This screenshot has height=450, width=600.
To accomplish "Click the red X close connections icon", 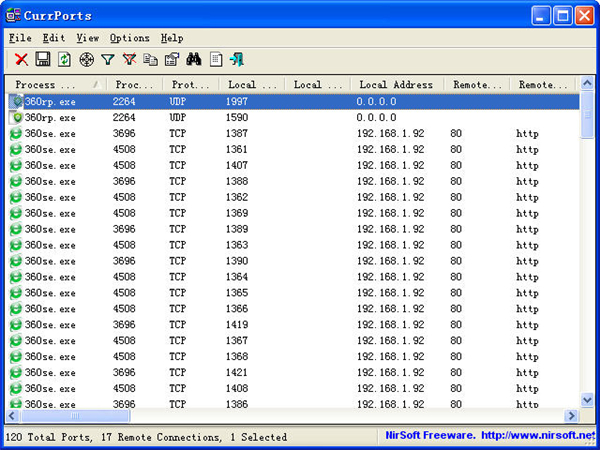I will tap(21, 60).
